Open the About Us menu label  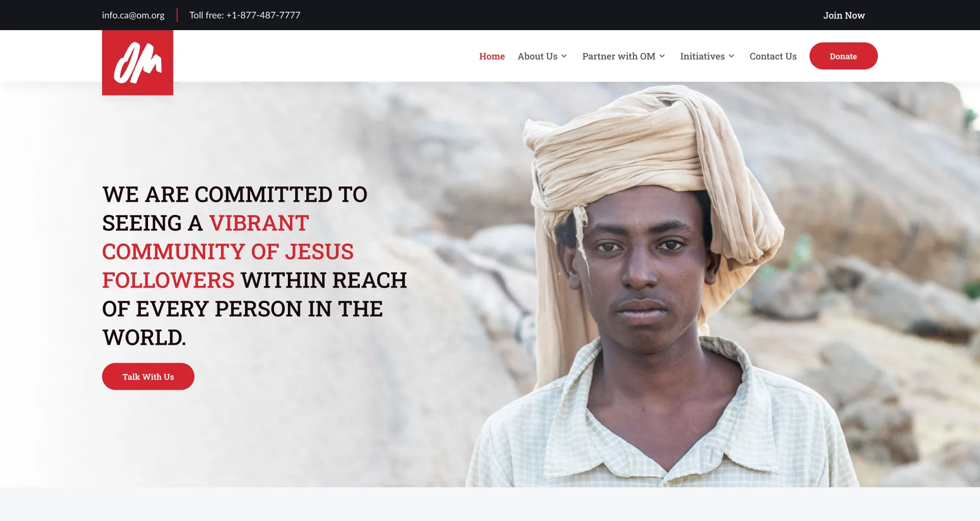(x=537, y=56)
